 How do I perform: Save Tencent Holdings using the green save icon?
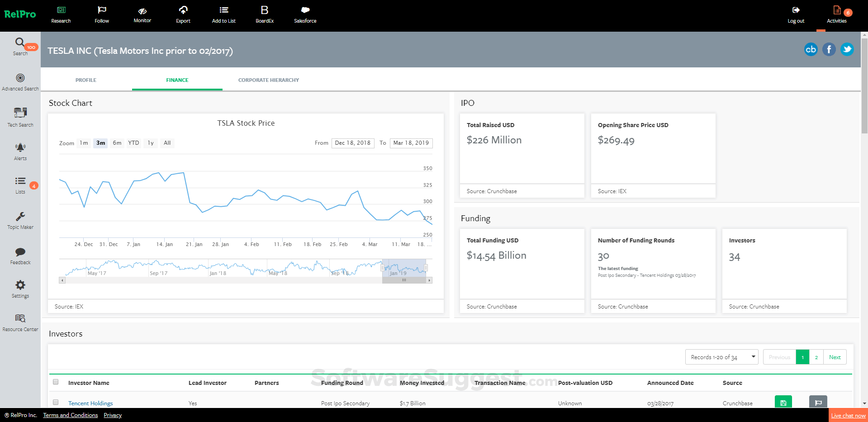tap(783, 402)
